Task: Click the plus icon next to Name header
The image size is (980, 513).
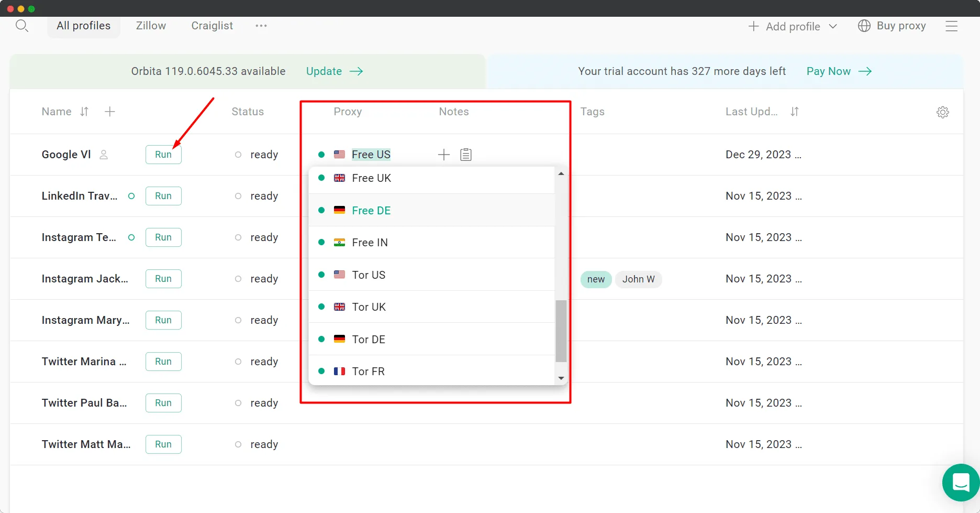Action: (x=109, y=112)
